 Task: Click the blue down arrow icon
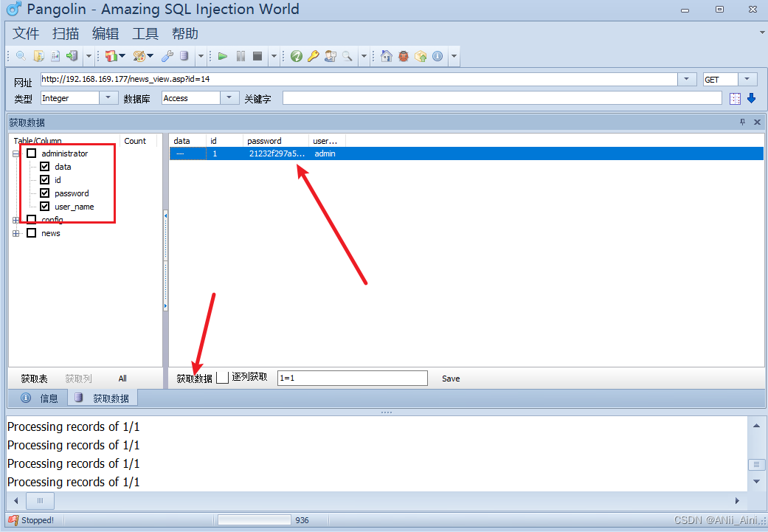click(751, 98)
